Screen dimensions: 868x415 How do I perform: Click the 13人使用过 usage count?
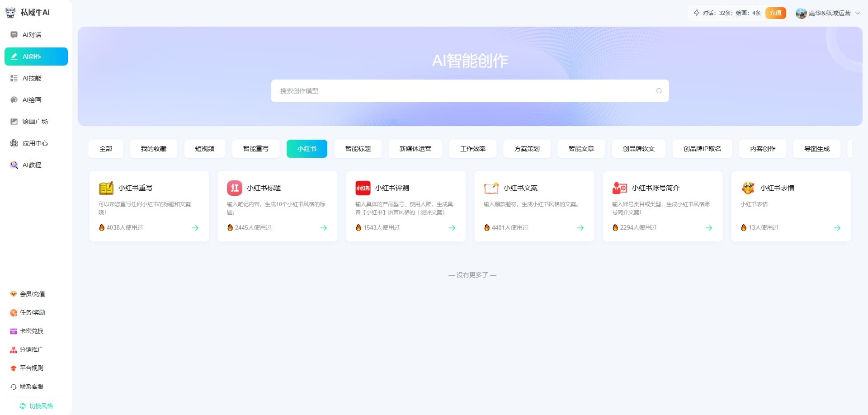click(764, 227)
